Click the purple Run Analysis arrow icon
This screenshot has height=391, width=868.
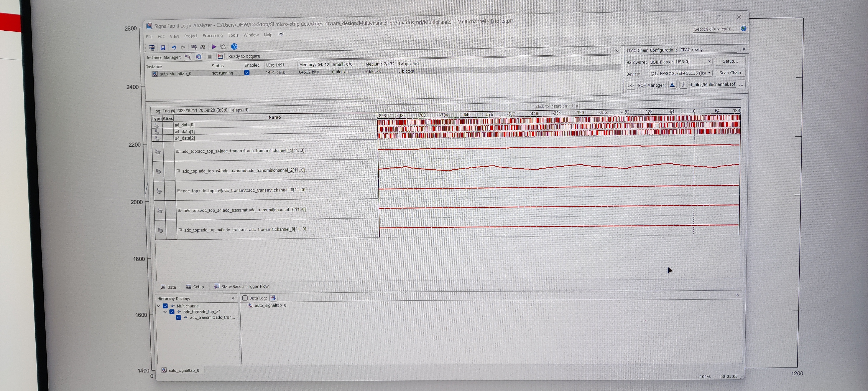coord(214,47)
